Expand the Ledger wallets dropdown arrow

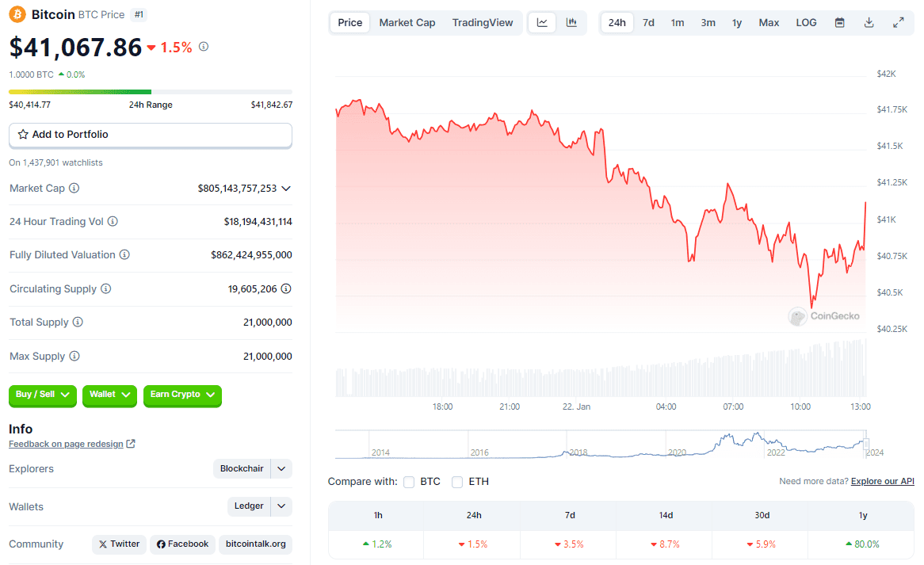click(x=281, y=506)
